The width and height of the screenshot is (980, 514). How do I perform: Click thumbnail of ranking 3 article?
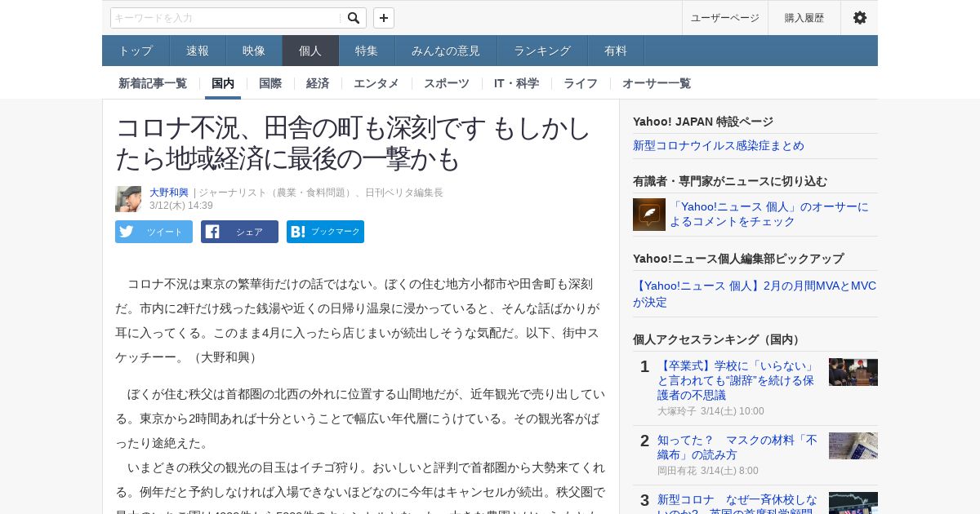(x=853, y=503)
